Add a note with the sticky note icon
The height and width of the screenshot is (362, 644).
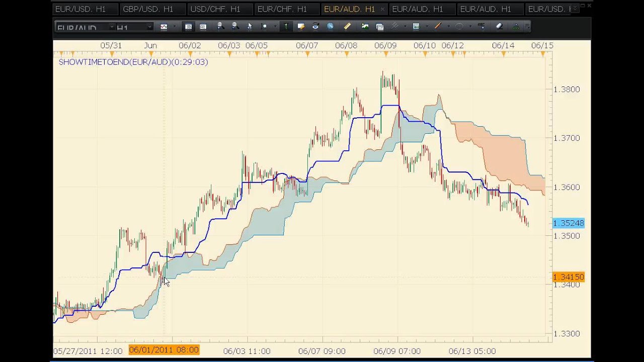click(x=301, y=27)
